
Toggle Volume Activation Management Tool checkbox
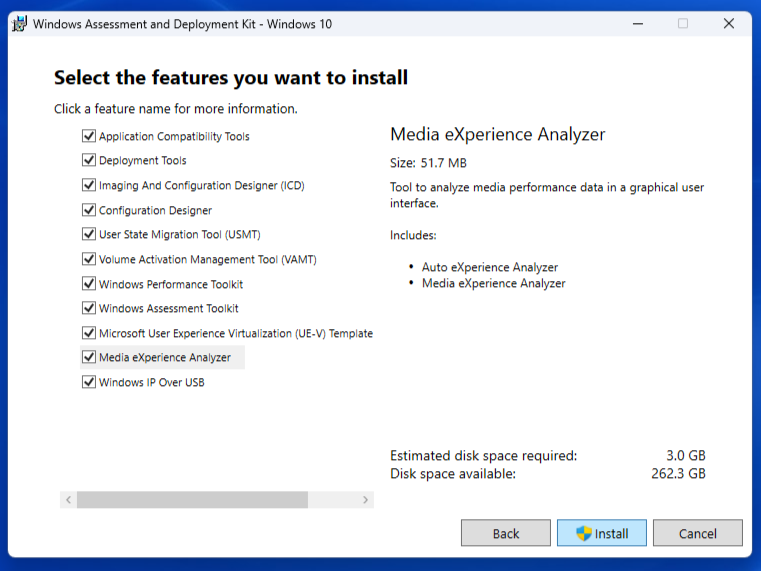coord(89,259)
